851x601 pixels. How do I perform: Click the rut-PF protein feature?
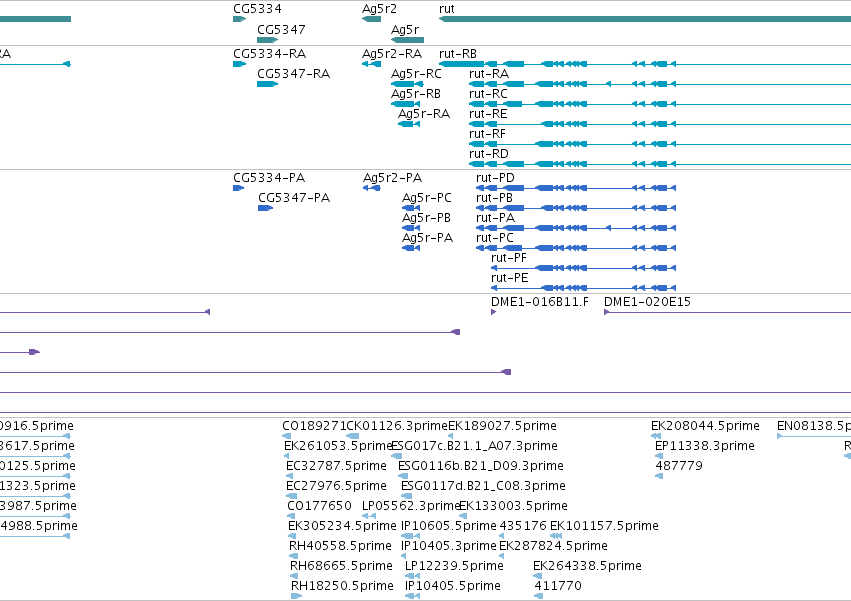point(583,268)
